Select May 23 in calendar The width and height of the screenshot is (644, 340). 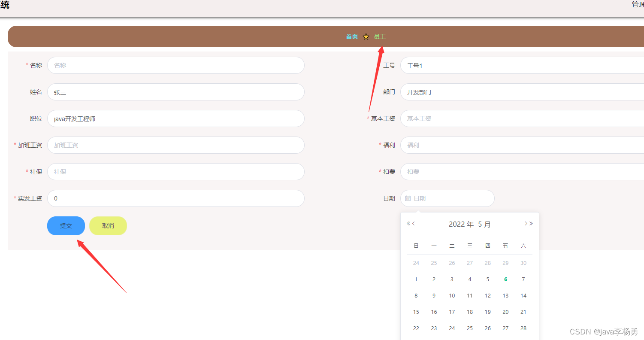434,328
